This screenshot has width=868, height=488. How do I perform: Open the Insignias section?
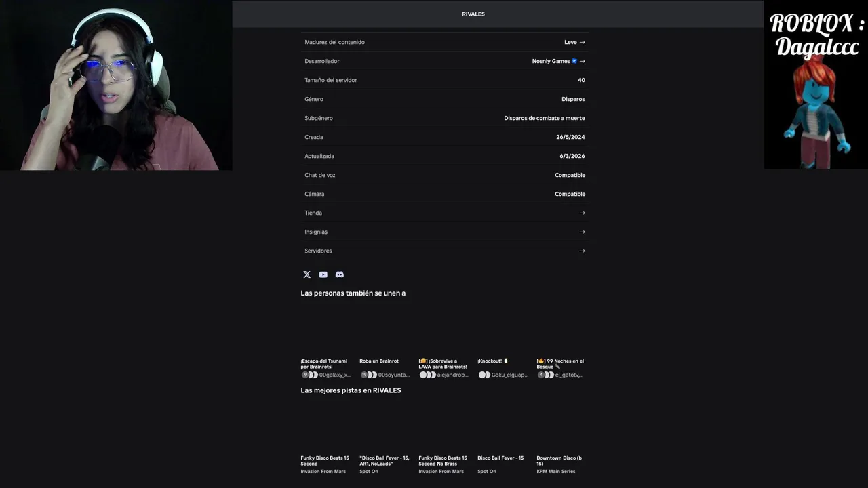tap(445, 232)
